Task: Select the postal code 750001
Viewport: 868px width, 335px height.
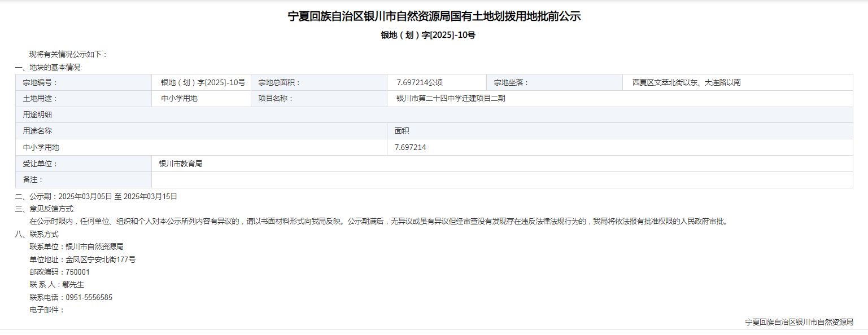Action: pyautogui.click(x=77, y=272)
